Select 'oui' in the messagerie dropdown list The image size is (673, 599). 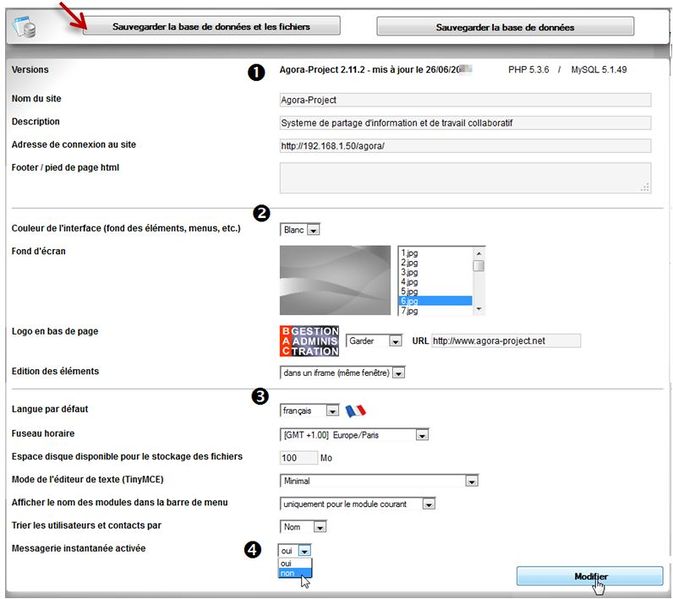295,563
